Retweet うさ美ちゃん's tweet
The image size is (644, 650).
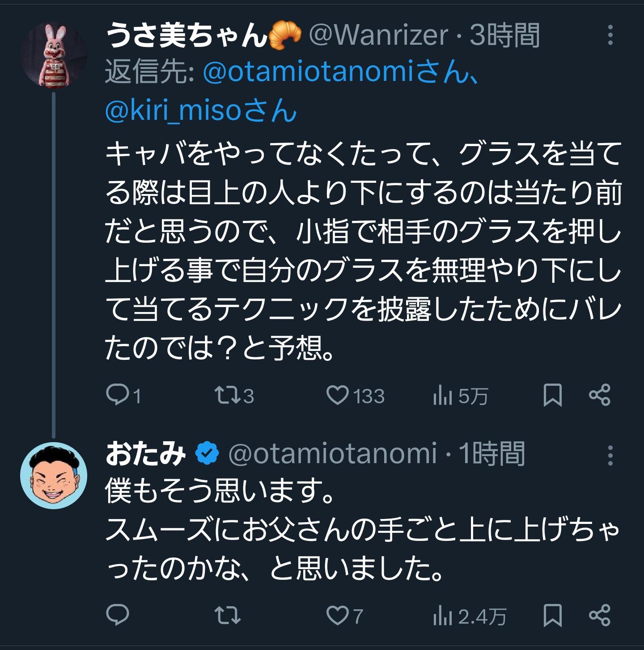pyautogui.click(x=228, y=395)
